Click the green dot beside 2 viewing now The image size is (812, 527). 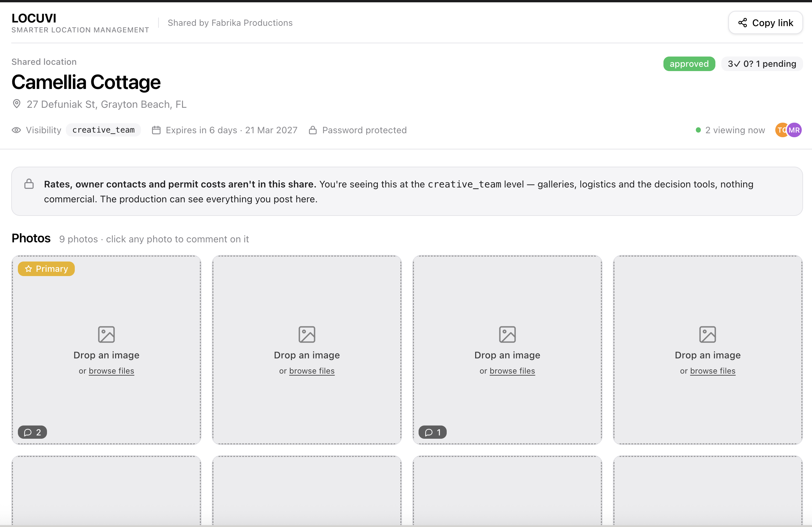(x=698, y=130)
